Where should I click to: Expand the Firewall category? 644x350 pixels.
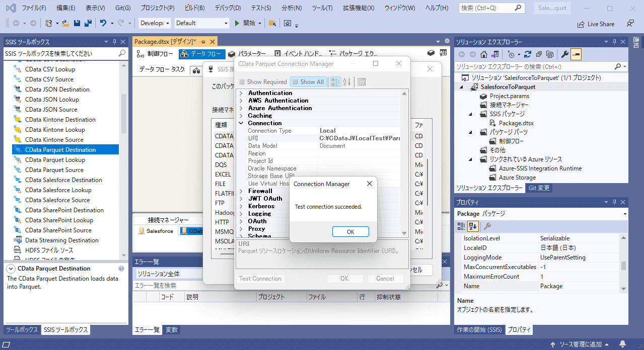tap(241, 191)
